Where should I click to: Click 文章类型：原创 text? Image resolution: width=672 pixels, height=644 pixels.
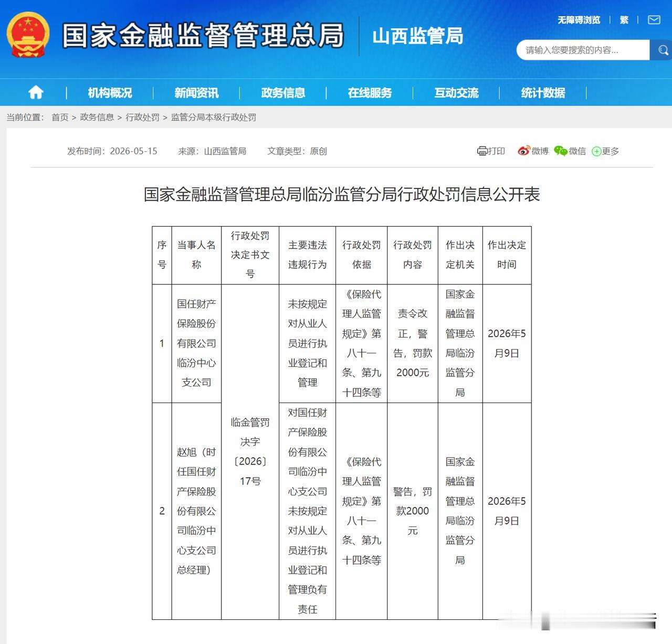coord(297,151)
